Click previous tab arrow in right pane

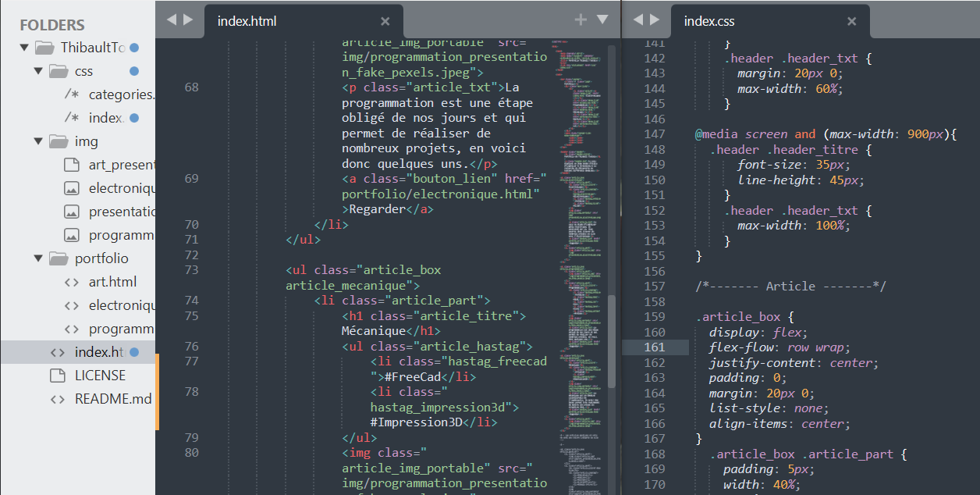pos(638,20)
